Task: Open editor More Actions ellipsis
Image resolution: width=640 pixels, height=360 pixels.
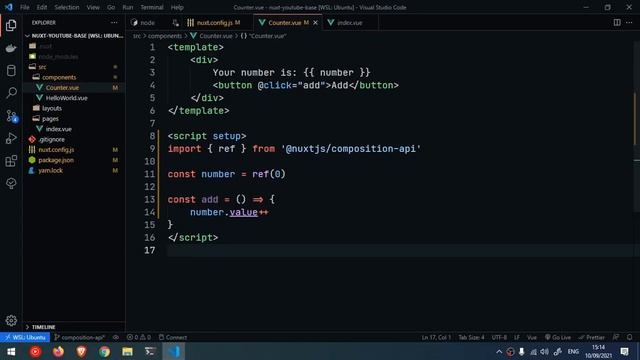Action: [629, 22]
